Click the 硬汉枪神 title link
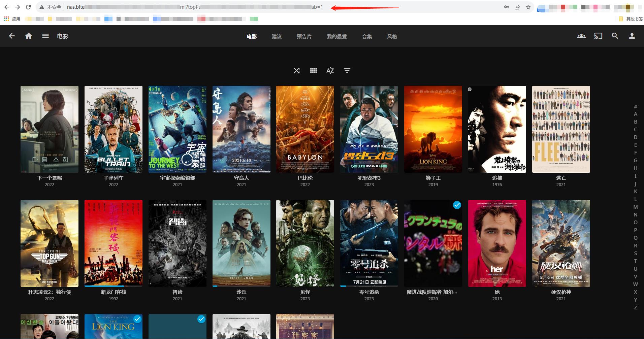The width and height of the screenshot is (644, 339). tap(561, 292)
